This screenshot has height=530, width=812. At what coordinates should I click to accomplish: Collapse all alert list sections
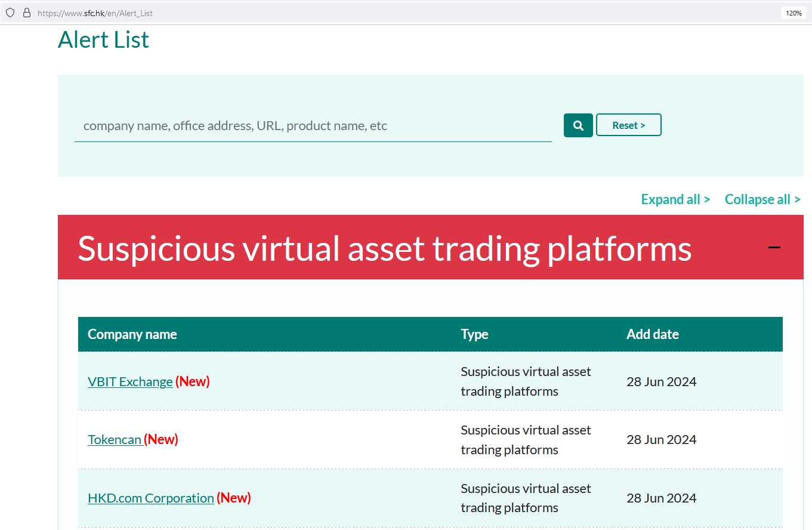pos(762,199)
